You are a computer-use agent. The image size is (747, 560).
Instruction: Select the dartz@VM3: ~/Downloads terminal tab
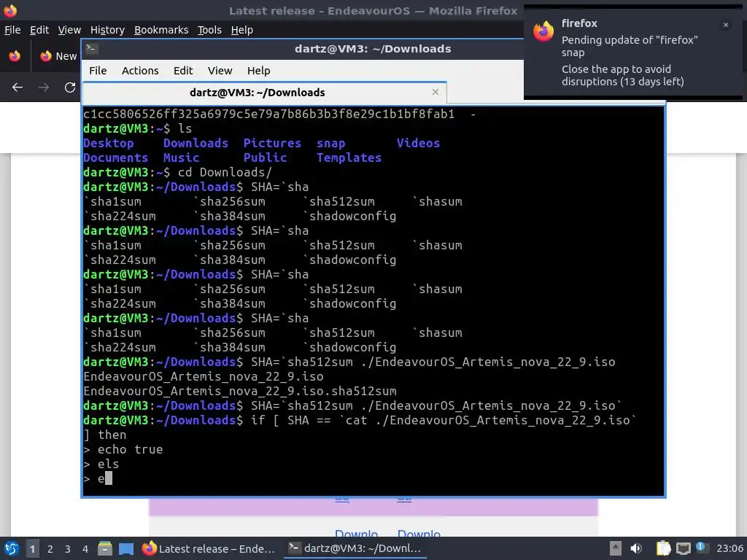click(x=264, y=93)
